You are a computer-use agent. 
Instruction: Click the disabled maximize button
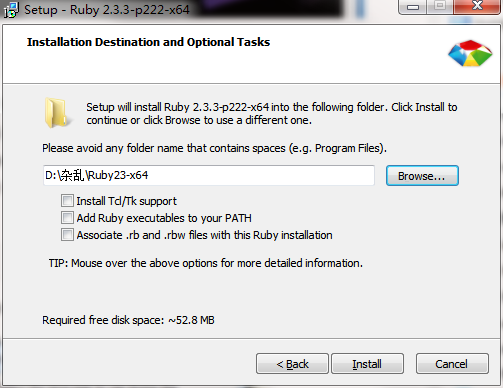pos(440,7)
